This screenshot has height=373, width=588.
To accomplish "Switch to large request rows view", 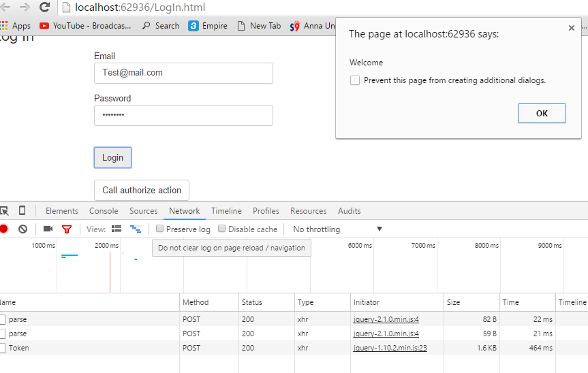I will coord(117,229).
